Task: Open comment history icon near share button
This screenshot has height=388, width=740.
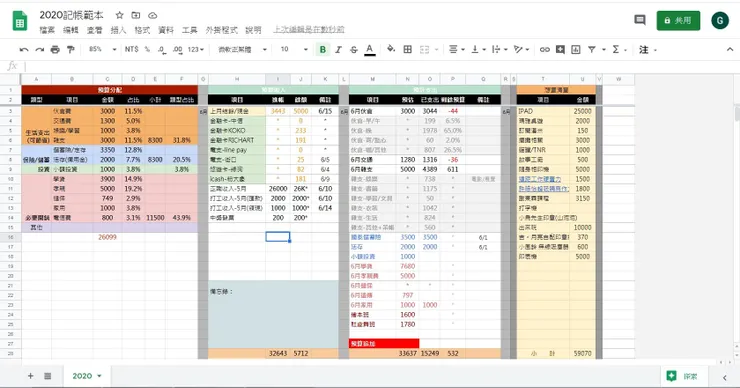Action: pos(640,20)
